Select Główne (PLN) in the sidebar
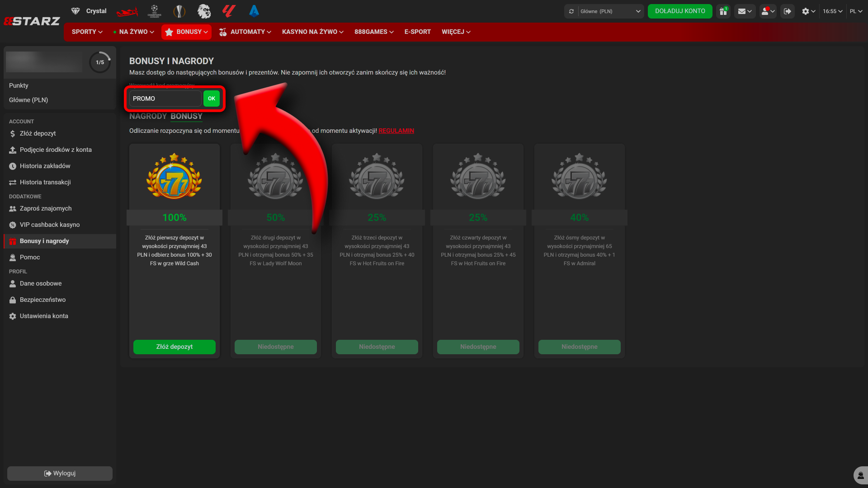The image size is (868, 488). 28,100
